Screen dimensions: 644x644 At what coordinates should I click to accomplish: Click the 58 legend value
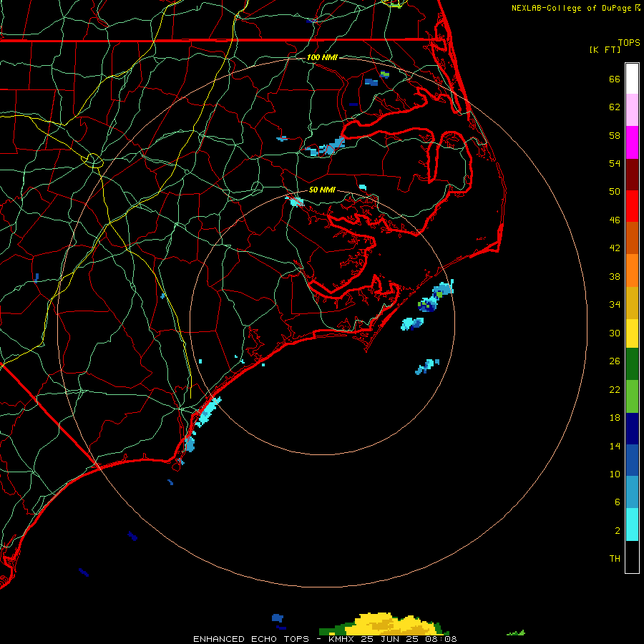(x=615, y=135)
